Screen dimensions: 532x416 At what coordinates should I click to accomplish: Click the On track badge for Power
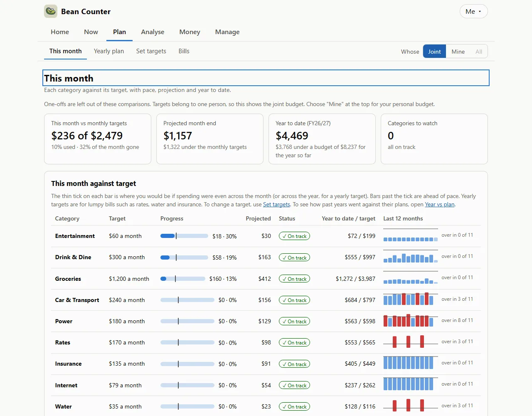click(x=294, y=322)
